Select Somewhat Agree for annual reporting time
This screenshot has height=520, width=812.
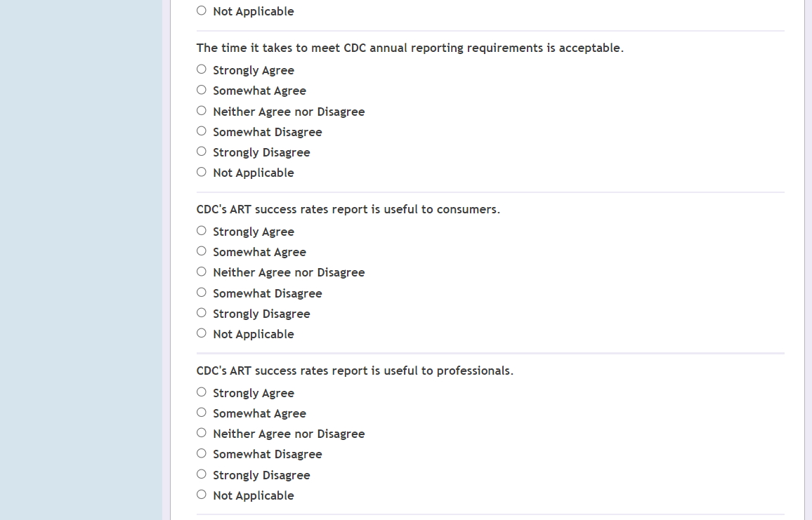click(x=202, y=90)
